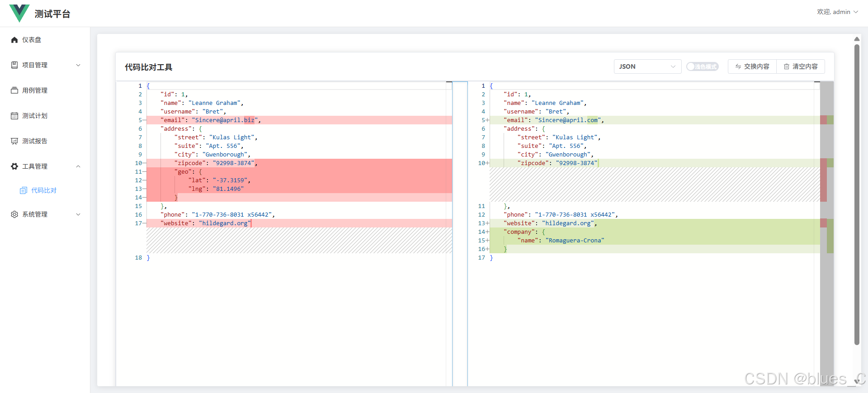
Task: Open the admin user dropdown
Action: click(x=837, y=12)
